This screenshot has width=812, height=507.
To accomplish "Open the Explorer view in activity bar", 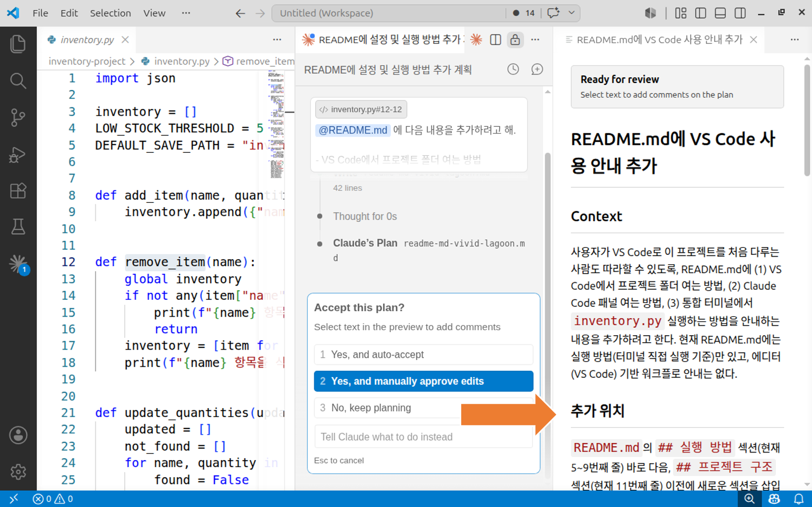I will point(18,44).
